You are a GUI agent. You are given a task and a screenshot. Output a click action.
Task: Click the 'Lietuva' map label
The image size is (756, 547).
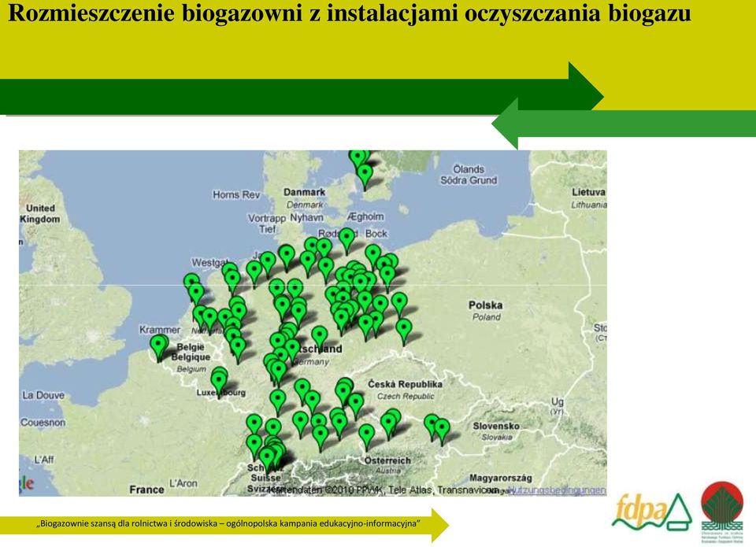click(x=588, y=192)
